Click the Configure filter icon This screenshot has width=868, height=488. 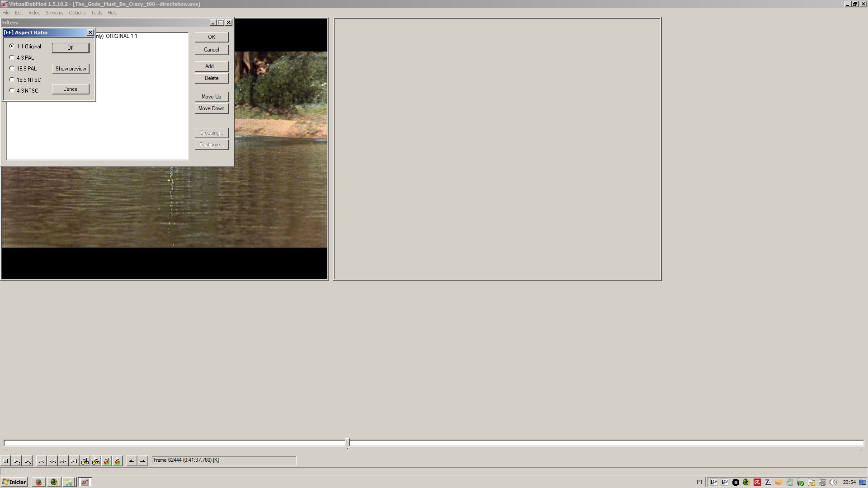point(211,144)
